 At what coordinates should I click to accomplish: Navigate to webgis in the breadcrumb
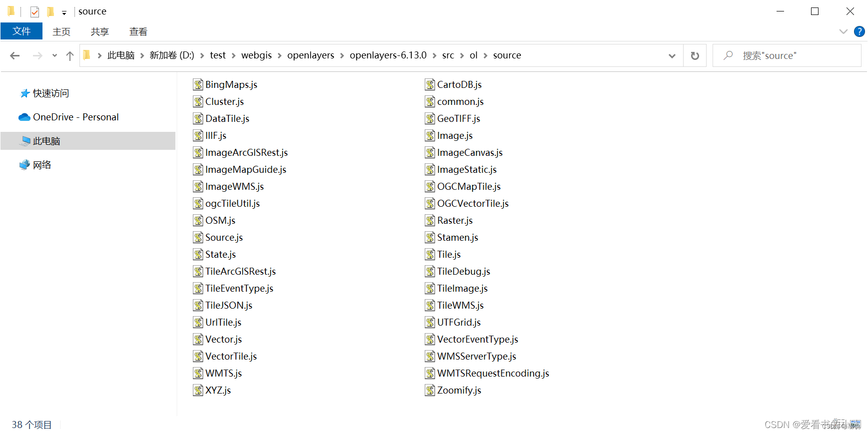point(256,55)
